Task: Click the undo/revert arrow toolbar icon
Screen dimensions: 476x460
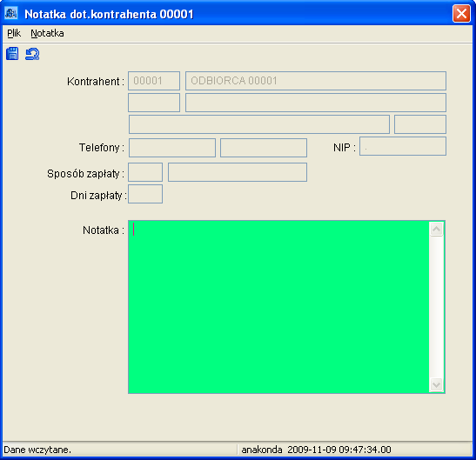Action: (x=32, y=54)
